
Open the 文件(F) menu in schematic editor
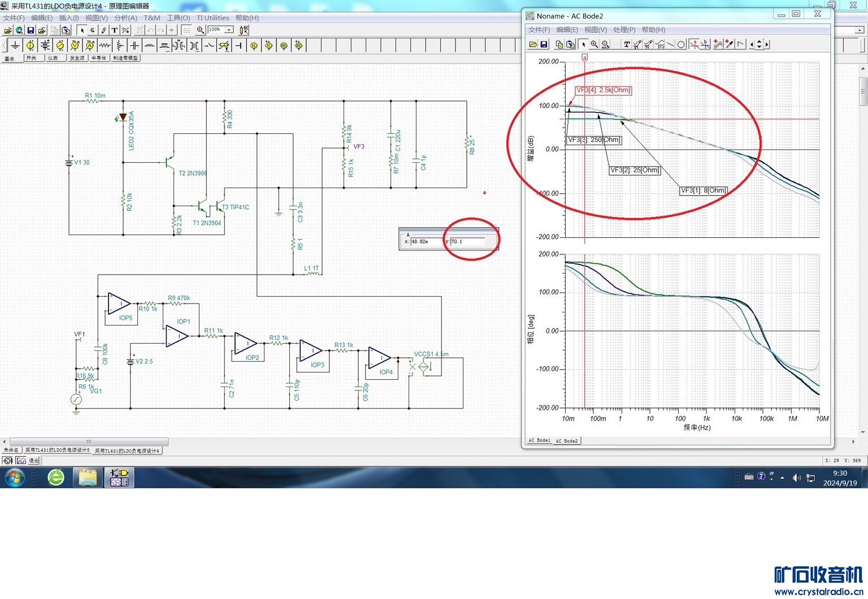coord(14,18)
